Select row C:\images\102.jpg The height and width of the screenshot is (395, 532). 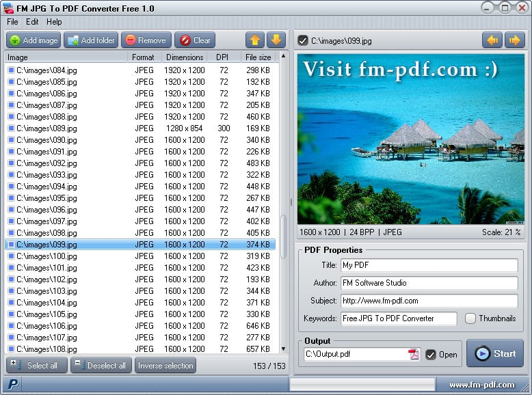(139, 279)
